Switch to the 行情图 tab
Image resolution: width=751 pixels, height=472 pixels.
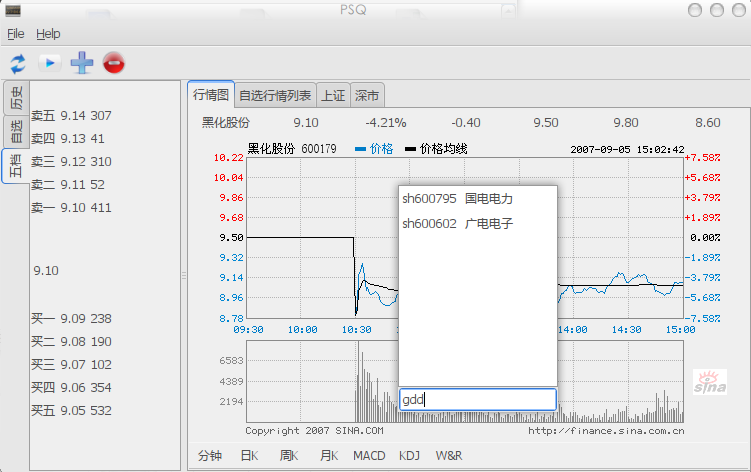pyautogui.click(x=211, y=94)
